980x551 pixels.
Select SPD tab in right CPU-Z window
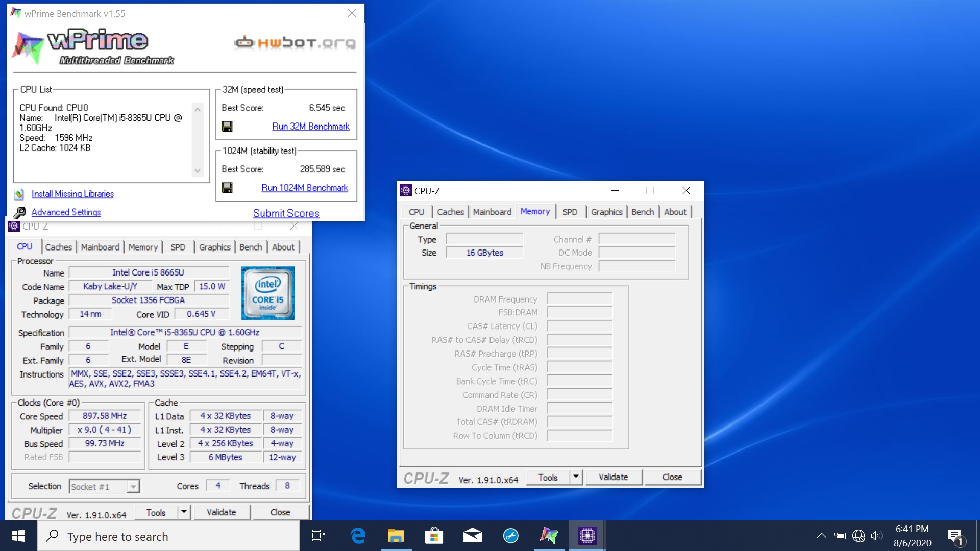(x=570, y=212)
